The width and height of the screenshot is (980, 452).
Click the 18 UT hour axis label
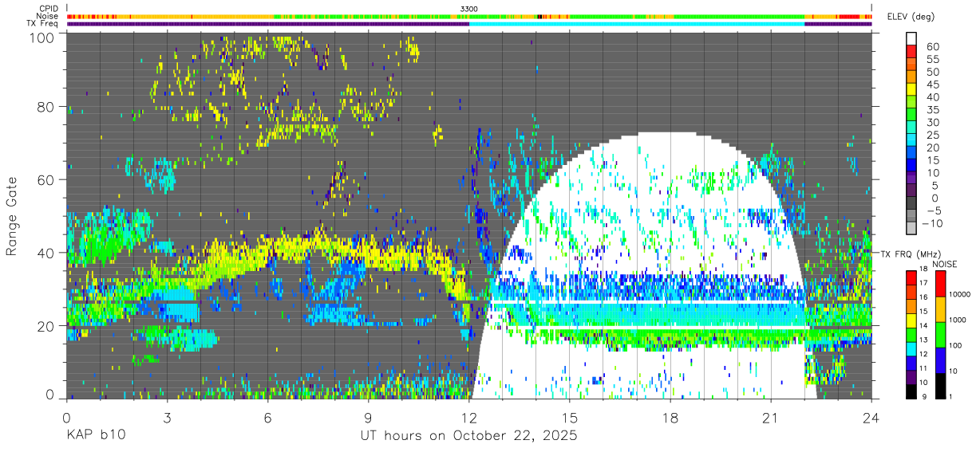tap(670, 417)
